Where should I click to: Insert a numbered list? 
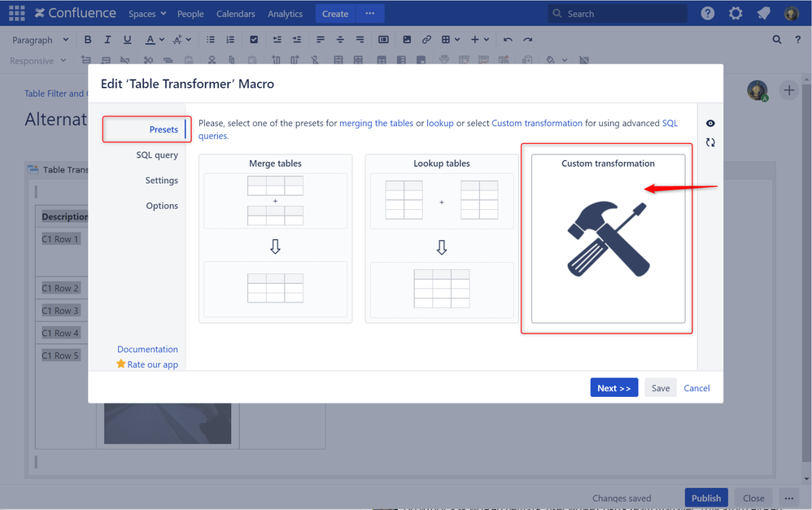[230, 40]
